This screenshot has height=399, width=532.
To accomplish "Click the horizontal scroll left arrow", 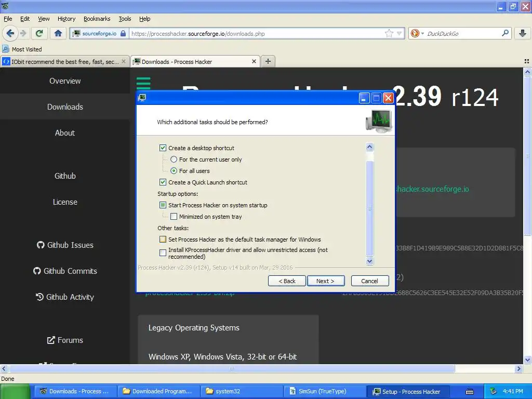I will pyautogui.click(x=4, y=368).
